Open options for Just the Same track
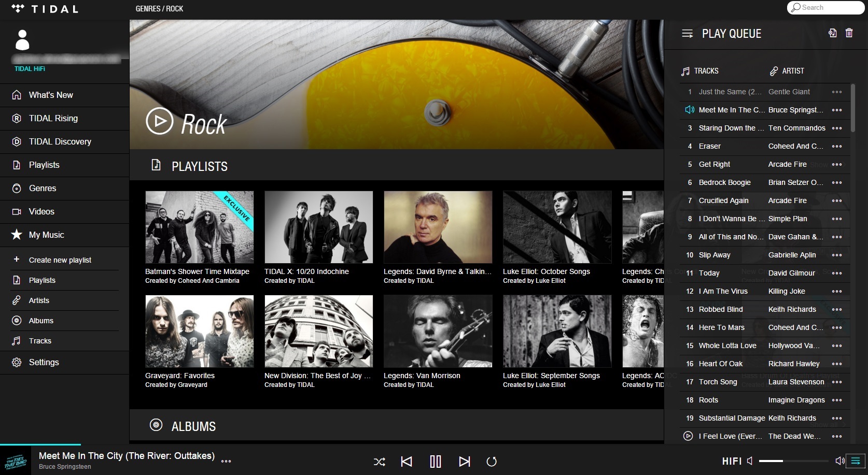 click(x=837, y=92)
